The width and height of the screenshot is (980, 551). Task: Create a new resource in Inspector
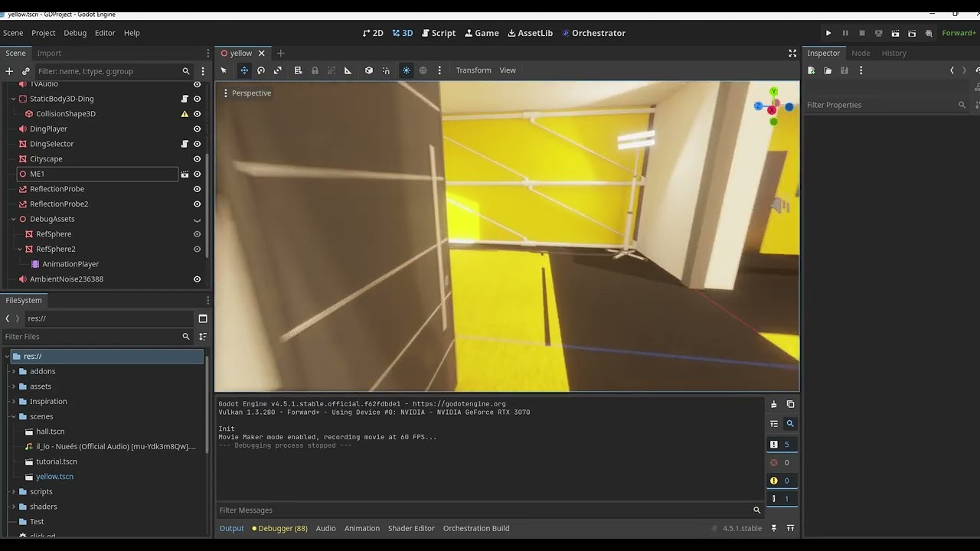[x=812, y=70]
